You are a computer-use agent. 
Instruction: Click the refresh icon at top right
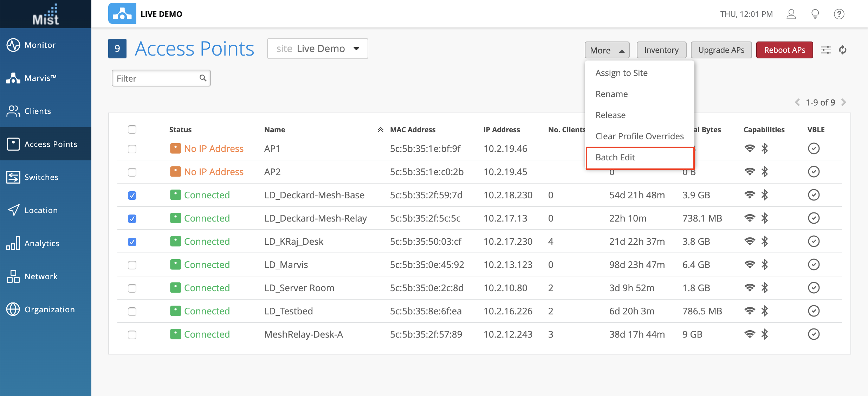843,50
